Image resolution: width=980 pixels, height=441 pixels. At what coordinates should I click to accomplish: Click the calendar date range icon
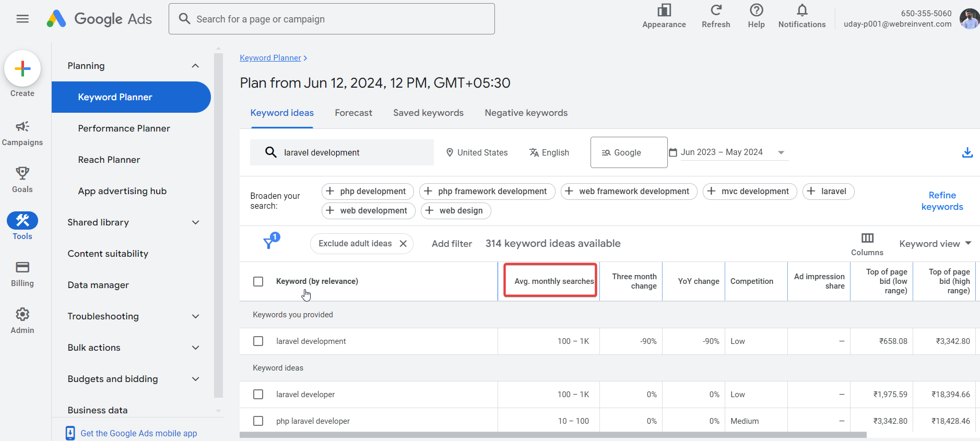[x=673, y=152]
